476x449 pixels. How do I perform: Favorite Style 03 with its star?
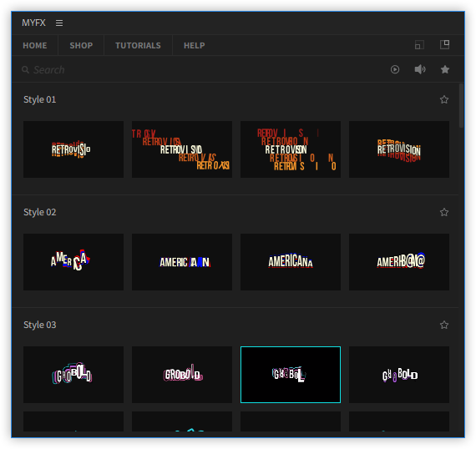(444, 325)
